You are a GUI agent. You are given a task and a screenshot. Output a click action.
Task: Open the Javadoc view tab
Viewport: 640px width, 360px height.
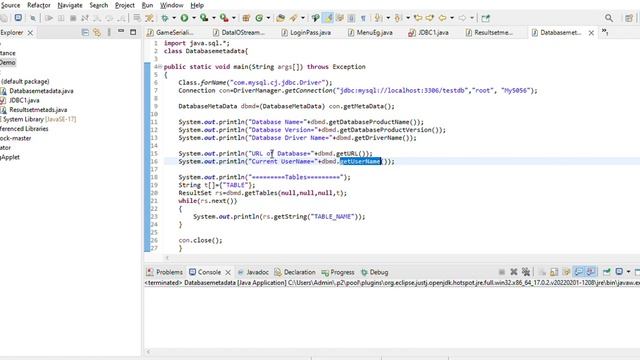pyautogui.click(x=253, y=272)
